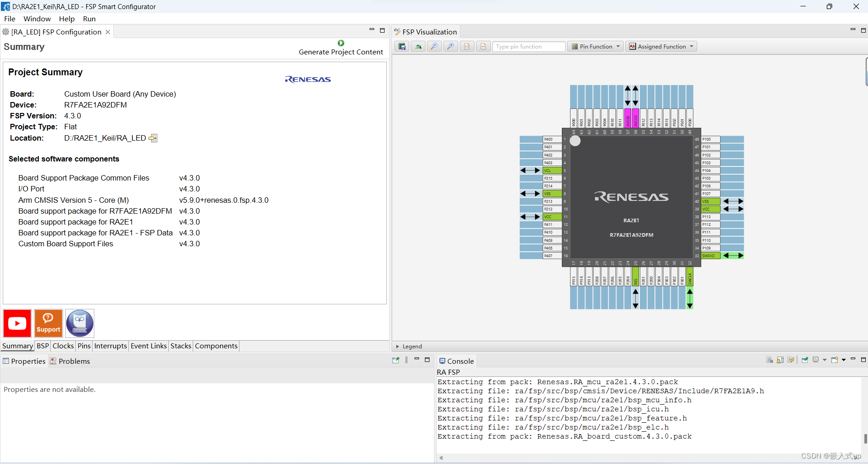Minimize the Properties panel
The width and height of the screenshot is (868, 464).
[417, 360]
